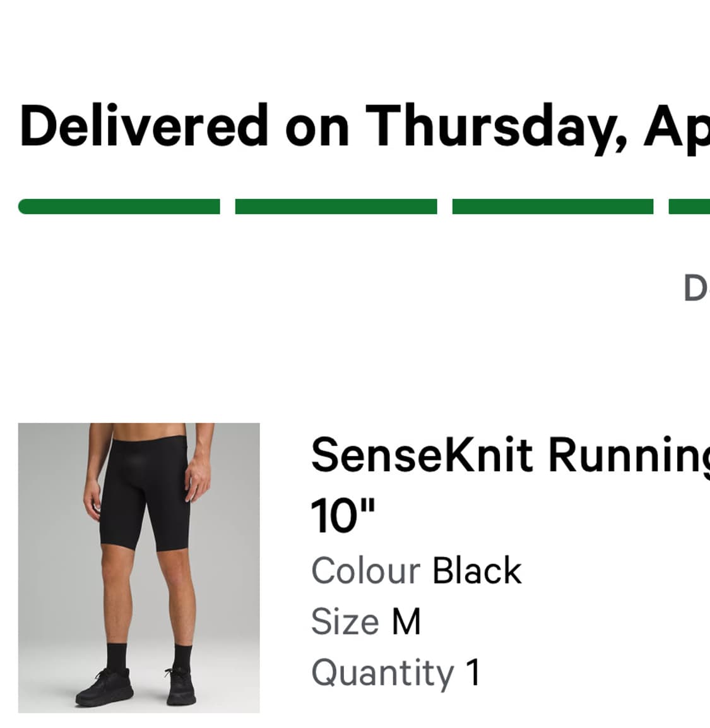Select the "Black" colour value
The height and width of the screenshot is (728, 710).
coord(477,570)
